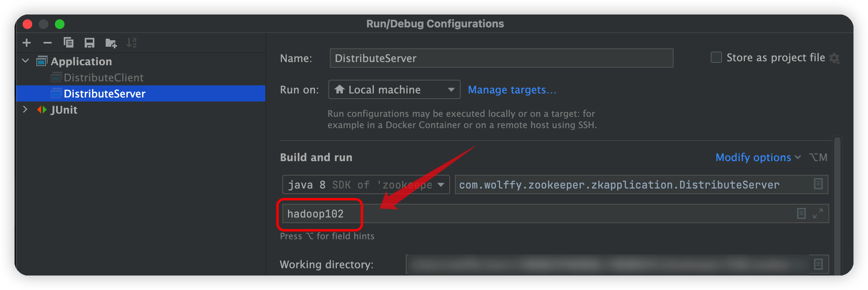Expand the program arguments field
868x290 pixels.
tap(818, 213)
